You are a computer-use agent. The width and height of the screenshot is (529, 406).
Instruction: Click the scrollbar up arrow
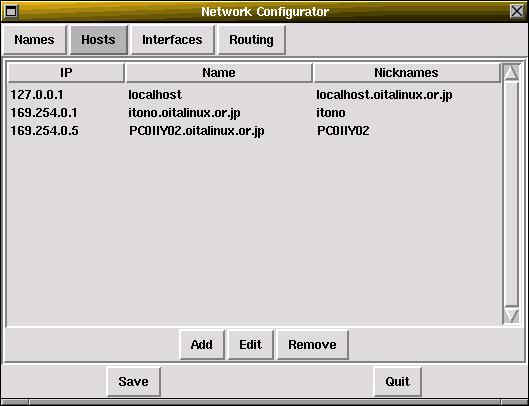(511, 72)
